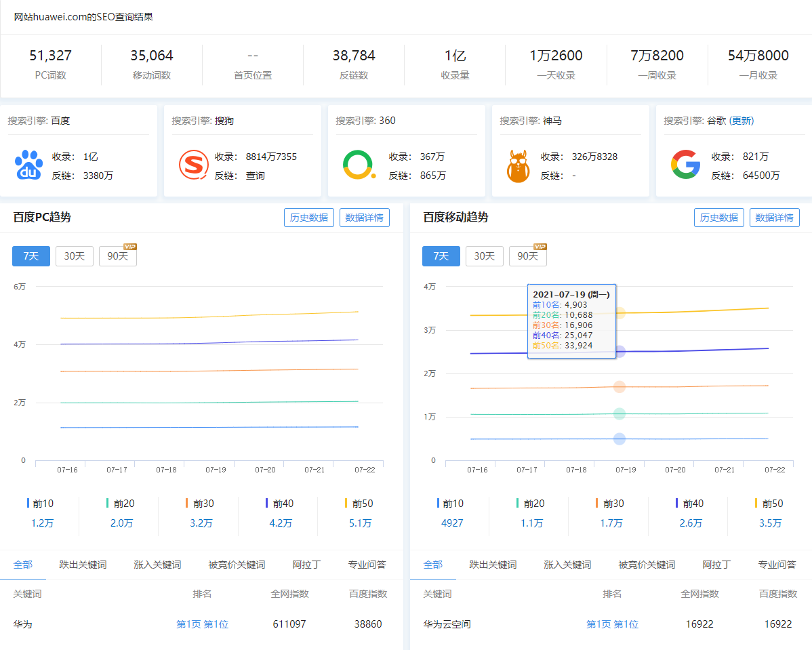812x650 pixels.
Task: Select VIP 90天 range in mobile trend chart
Action: [x=528, y=256]
